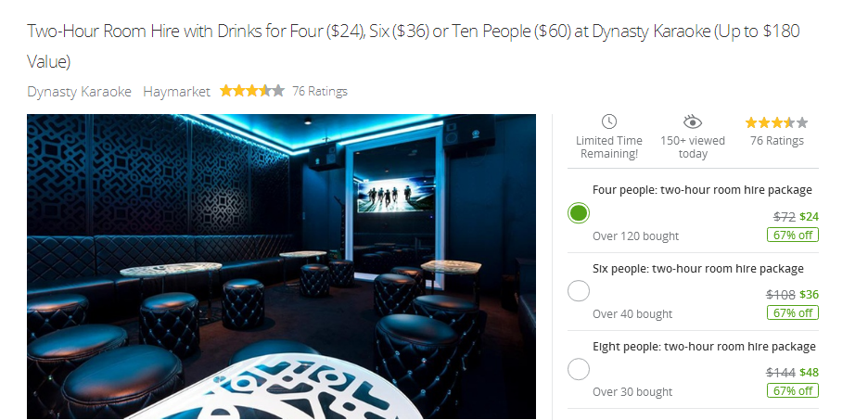
Task: Click the Four people two-hour package label
Action: click(x=702, y=190)
